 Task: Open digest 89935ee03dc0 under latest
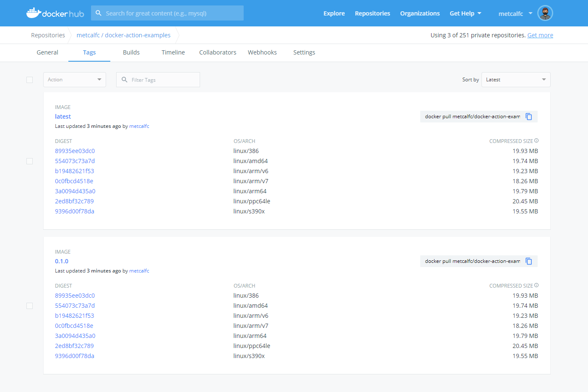[75, 151]
